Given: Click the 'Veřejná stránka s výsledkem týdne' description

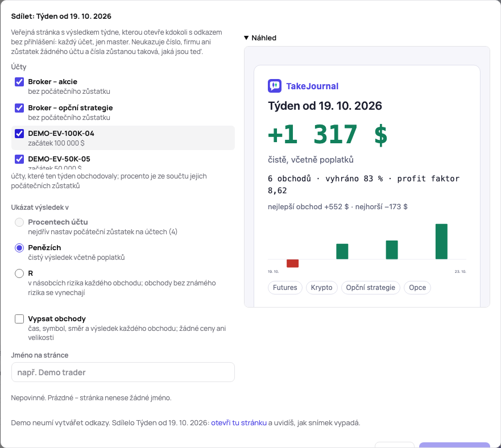Looking at the screenshot, I should pyautogui.click(x=117, y=42).
